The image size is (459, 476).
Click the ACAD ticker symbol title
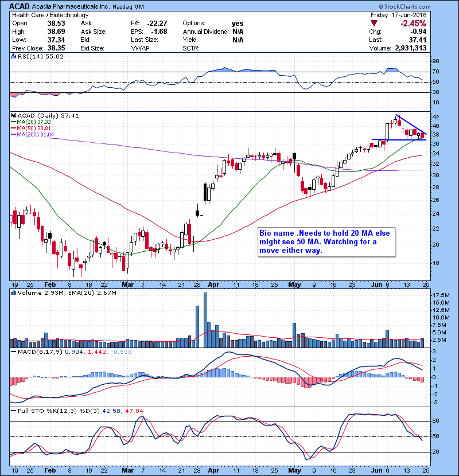point(20,6)
